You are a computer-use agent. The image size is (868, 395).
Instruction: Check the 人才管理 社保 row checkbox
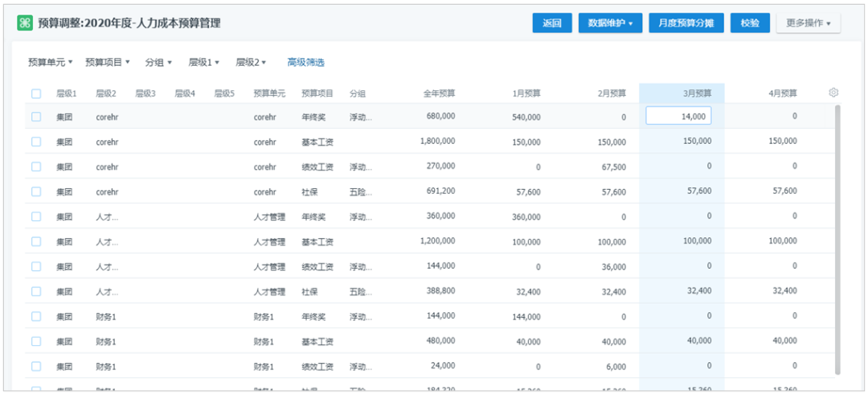[36, 291]
